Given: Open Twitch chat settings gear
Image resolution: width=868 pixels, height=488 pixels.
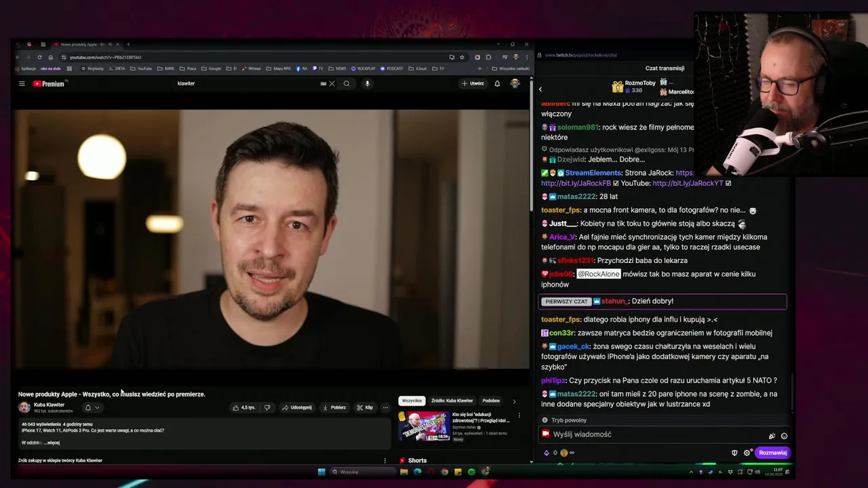Looking at the screenshot, I should coord(747,453).
